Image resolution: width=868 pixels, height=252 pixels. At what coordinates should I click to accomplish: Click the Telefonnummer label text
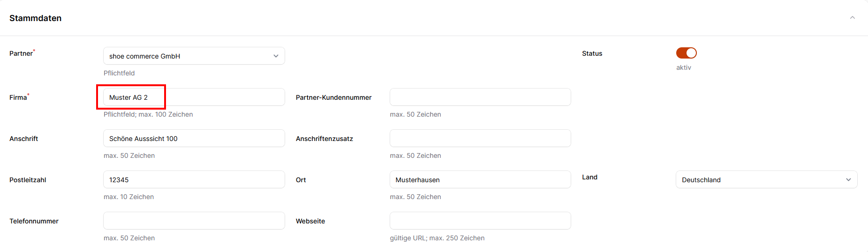point(34,221)
